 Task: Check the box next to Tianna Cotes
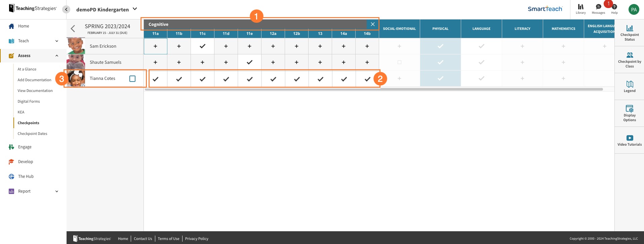(132, 79)
